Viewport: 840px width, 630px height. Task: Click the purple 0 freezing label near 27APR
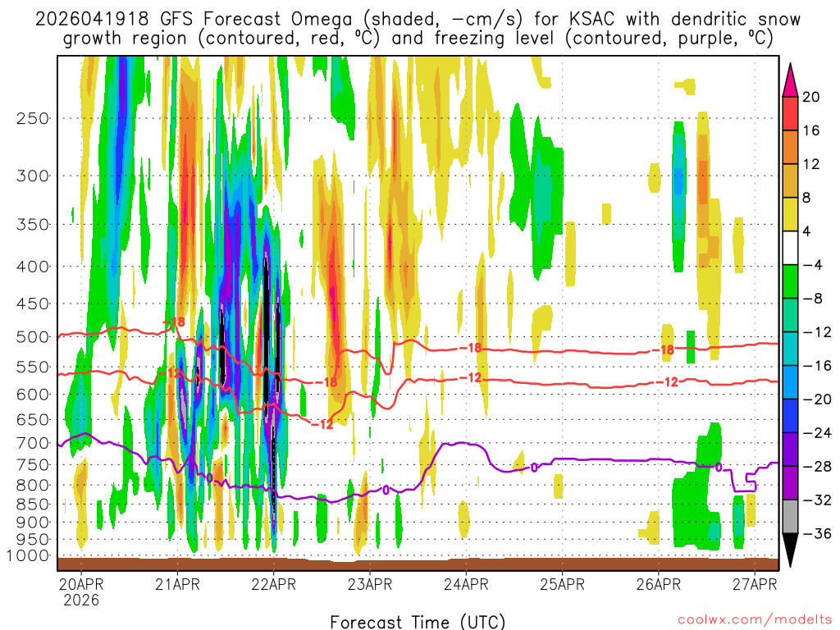[719, 467]
